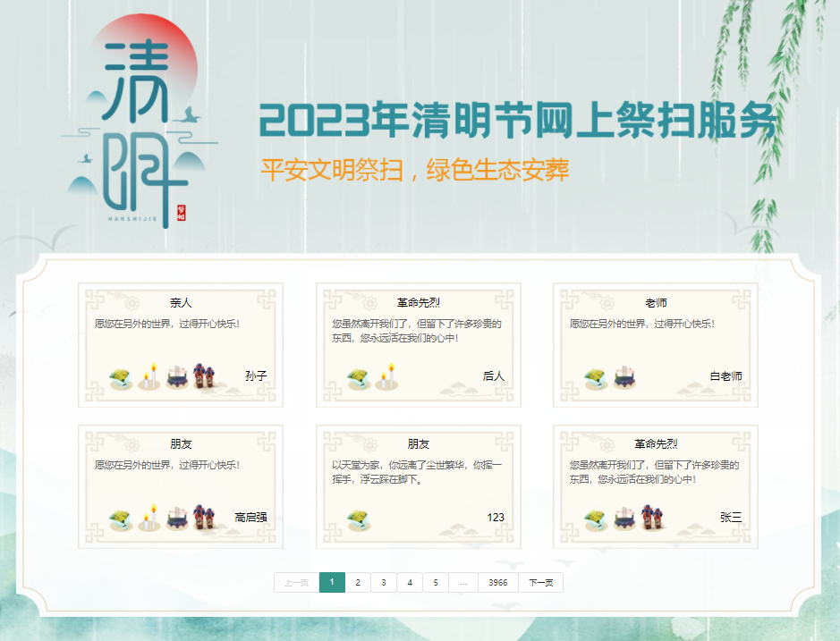Go to page 5
Screen dimensions: 840x641
436,583
